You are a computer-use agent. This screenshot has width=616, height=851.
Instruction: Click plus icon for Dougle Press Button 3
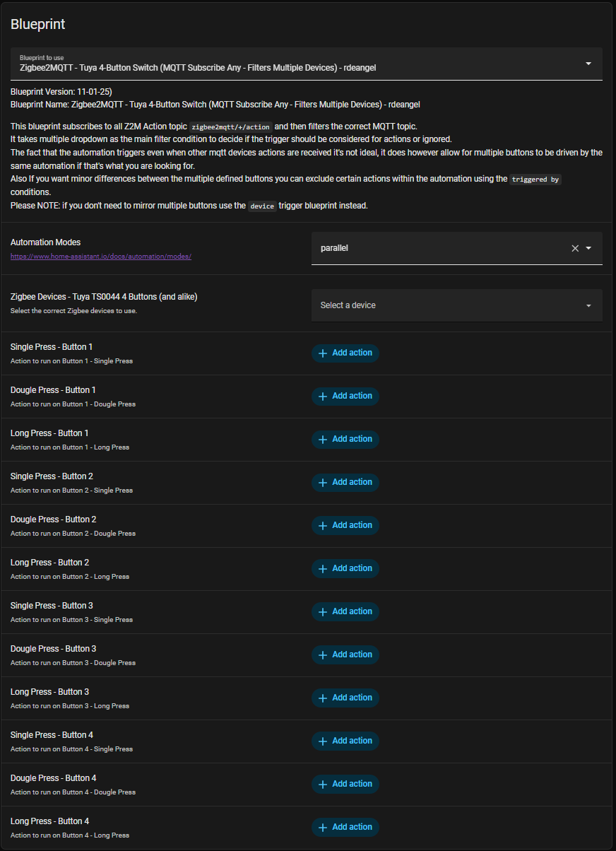tap(323, 655)
